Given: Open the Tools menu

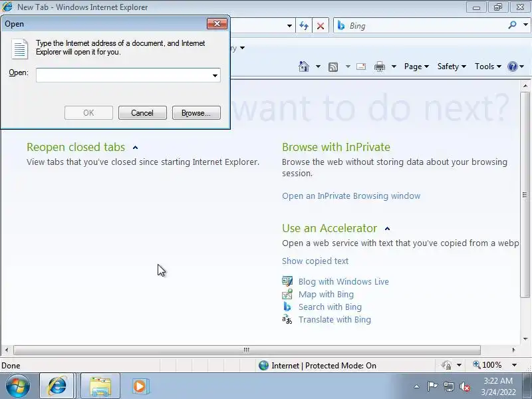Looking at the screenshot, I should (x=487, y=66).
